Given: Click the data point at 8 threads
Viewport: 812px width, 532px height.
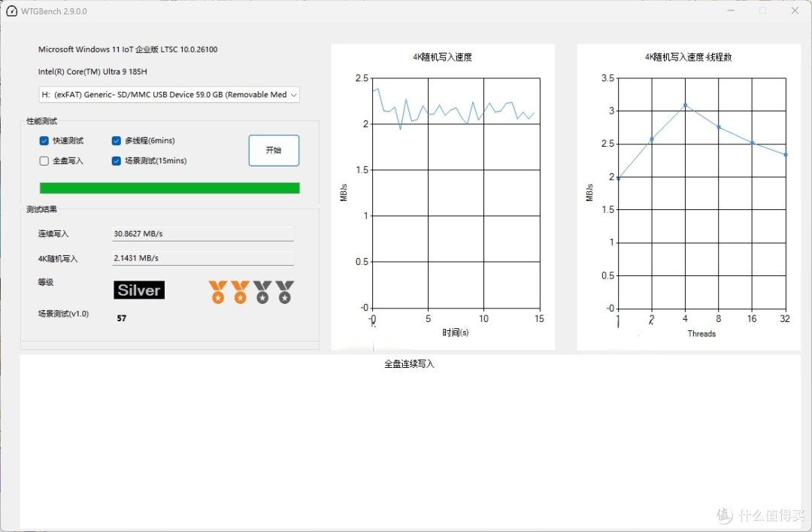Looking at the screenshot, I should tap(719, 127).
